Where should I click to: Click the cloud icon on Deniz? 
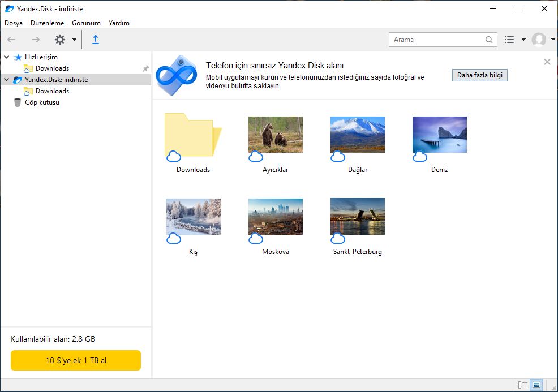point(420,156)
